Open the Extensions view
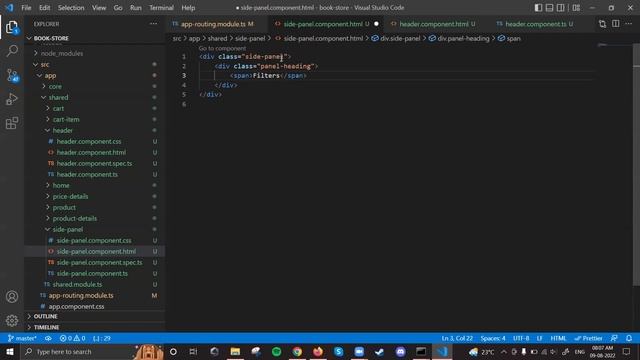Image resolution: width=640 pixels, height=360 pixels. pos(12,123)
